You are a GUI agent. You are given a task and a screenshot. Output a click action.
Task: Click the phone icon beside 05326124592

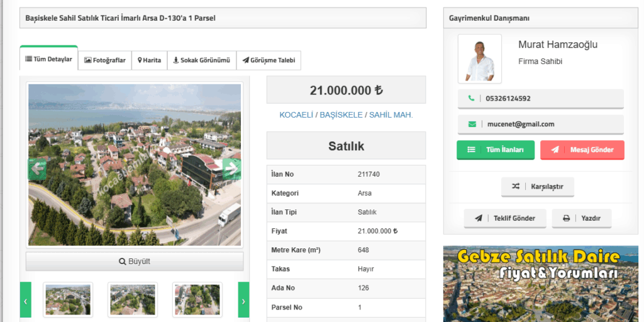tap(472, 99)
